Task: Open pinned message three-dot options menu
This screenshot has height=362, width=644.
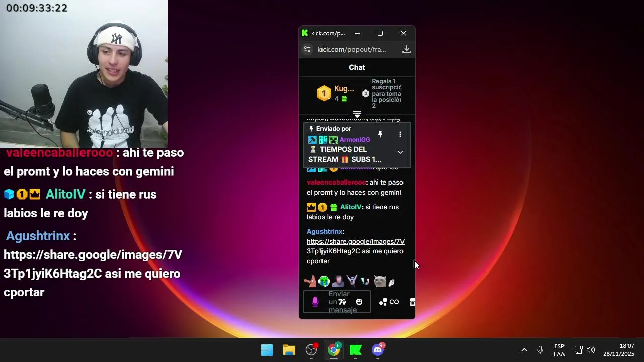Action: [x=400, y=134]
